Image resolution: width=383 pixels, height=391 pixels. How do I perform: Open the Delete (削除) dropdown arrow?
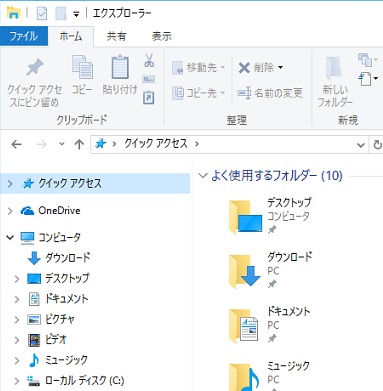[280, 68]
